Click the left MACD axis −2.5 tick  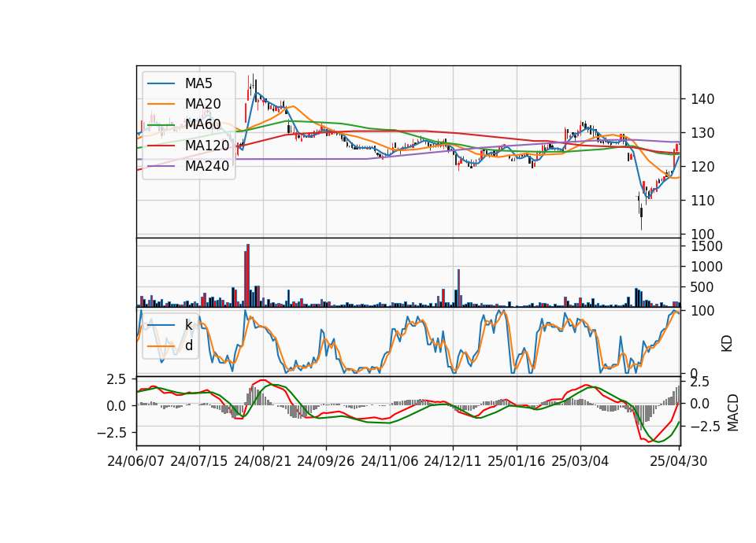[111, 433]
